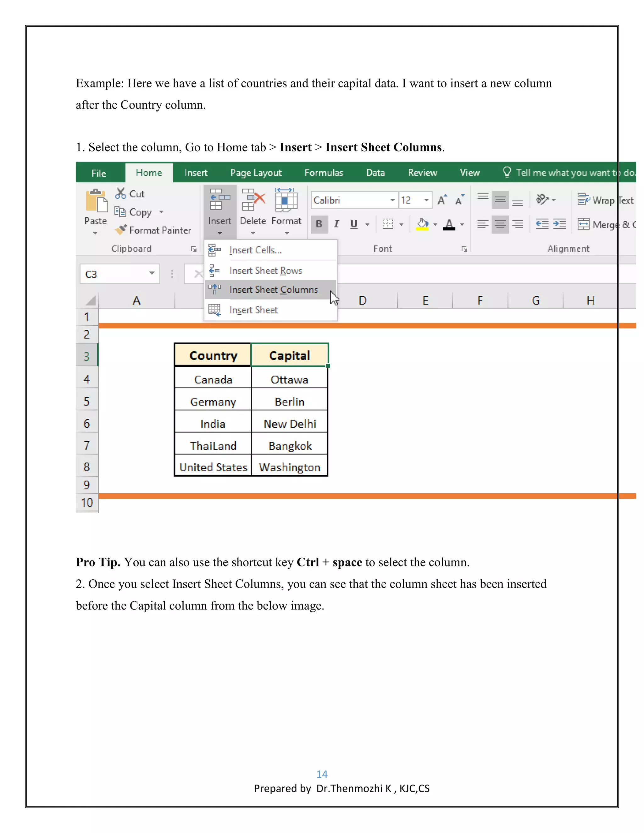Click Tell me what you want to do
This screenshot has width=644, height=833.
(x=569, y=173)
